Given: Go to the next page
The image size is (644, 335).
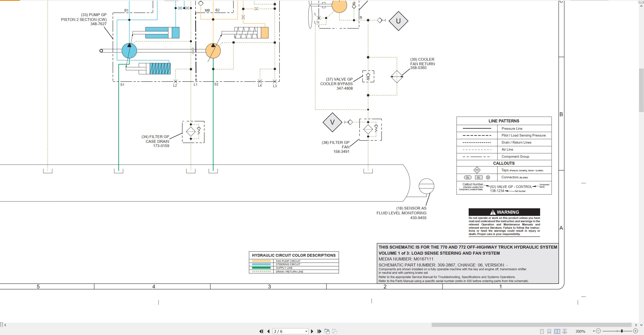Looking at the screenshot, I should click(312, 331).
